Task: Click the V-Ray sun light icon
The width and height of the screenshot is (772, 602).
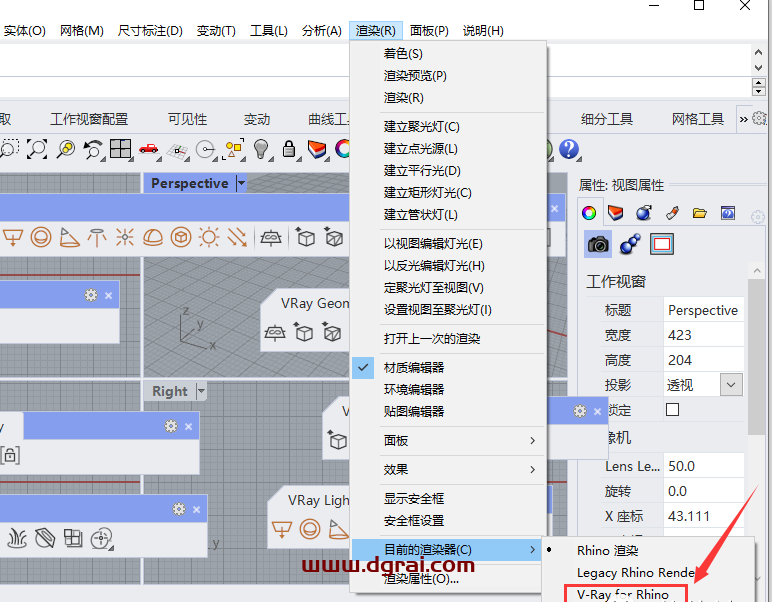Action: click(x=209, y=238)
